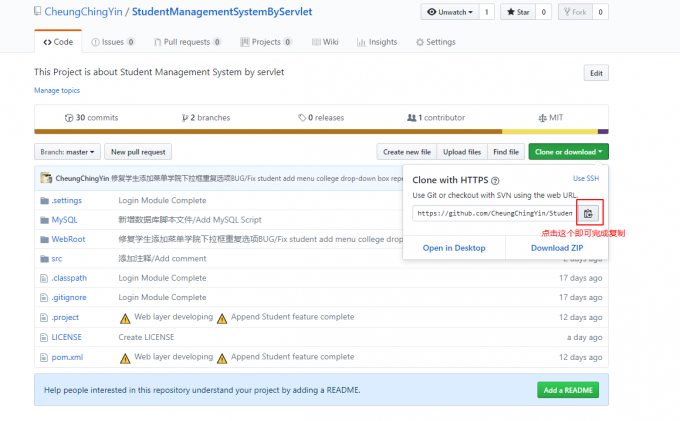
Task: Click 'Add comment' commit message in src row
Action: 162,258
